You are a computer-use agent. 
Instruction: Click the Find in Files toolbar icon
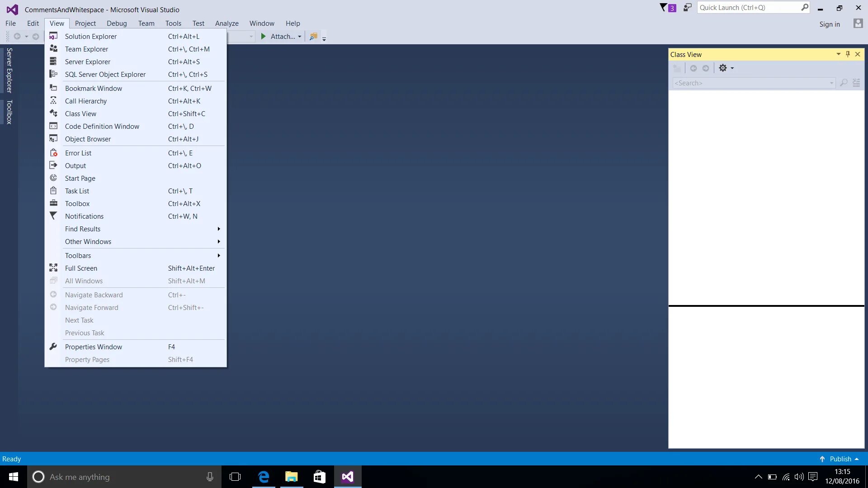click(x=313, y=37)
